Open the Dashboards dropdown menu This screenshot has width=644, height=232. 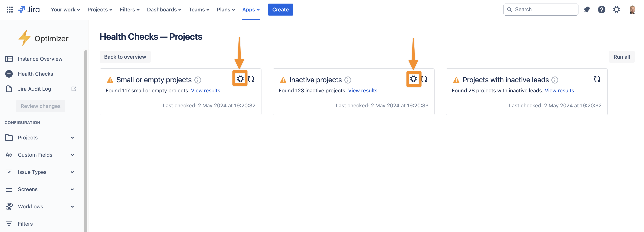click(164, 10)
